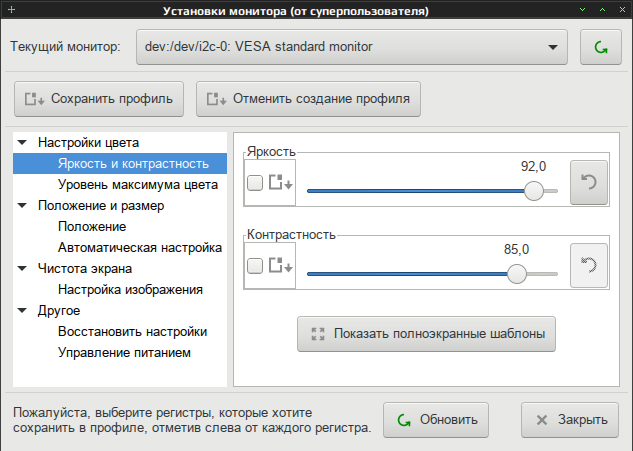The width and height of the screenshot is (633, 451).
Task: Enable the Яркость profile checkbox
Action: pos(255,183)
